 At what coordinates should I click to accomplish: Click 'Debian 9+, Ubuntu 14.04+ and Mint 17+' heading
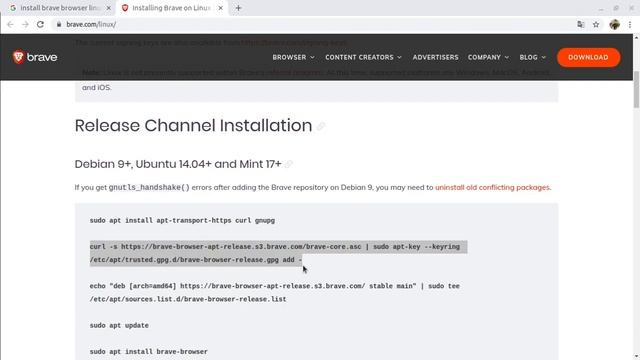click(x=178, y=164)
